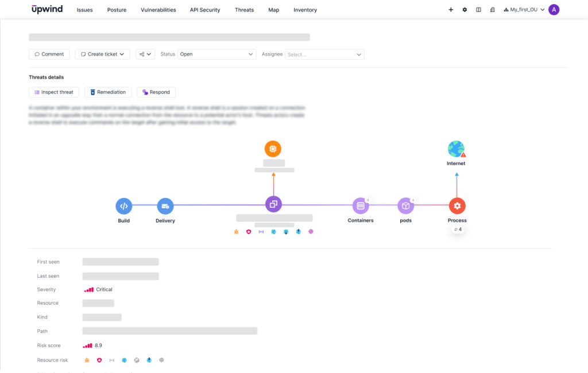Switch to the Vulnerabilities tab
Screen dimensions: 588x373
(158, 10)
